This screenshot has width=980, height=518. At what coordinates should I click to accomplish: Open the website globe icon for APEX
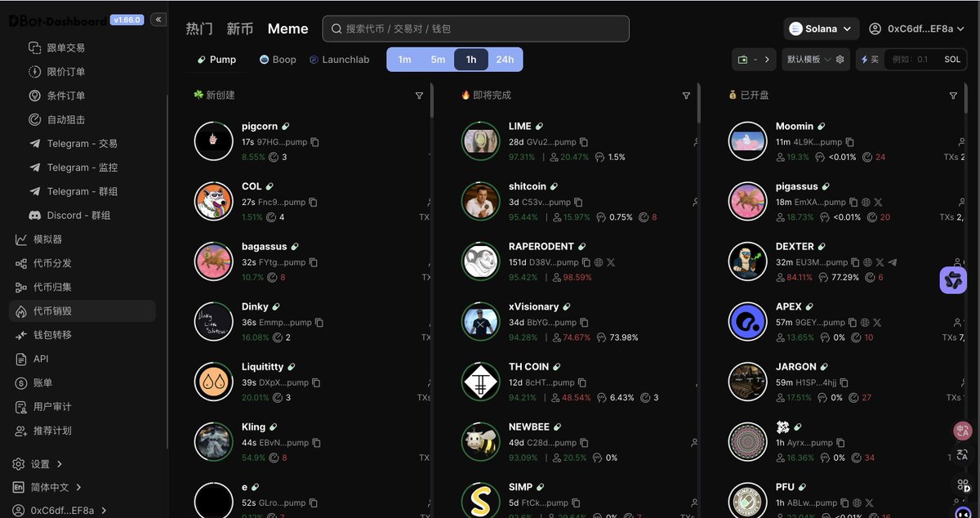pyautogui.click(x=864, y=323)
